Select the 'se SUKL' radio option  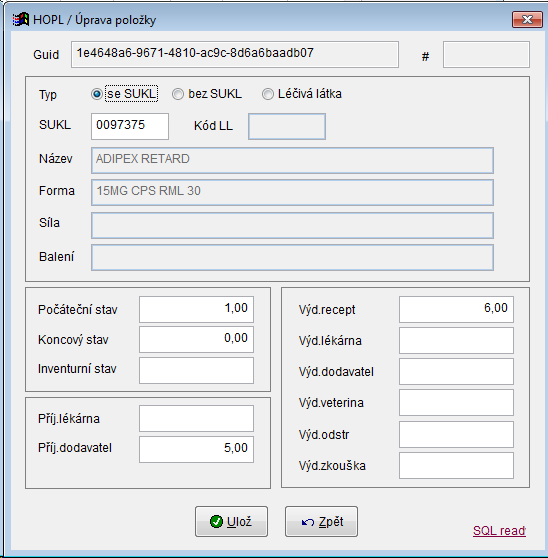pos(96,94)
